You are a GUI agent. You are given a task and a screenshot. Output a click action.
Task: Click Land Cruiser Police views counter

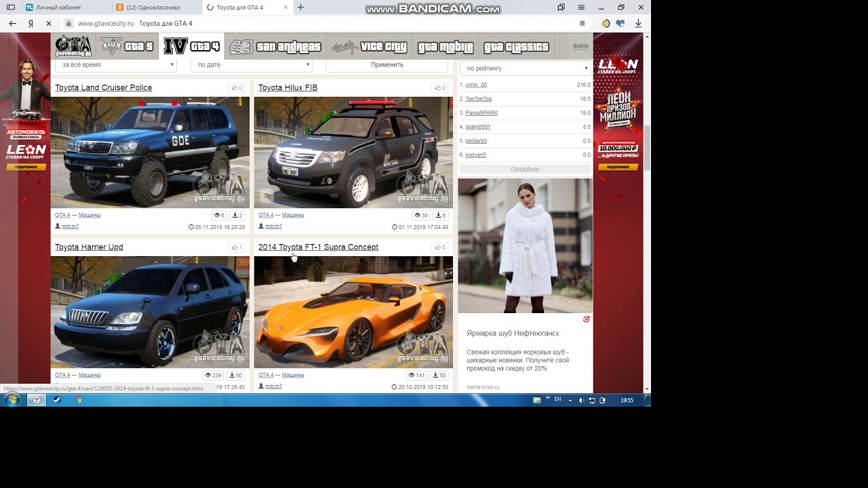(x=219, y=216)
